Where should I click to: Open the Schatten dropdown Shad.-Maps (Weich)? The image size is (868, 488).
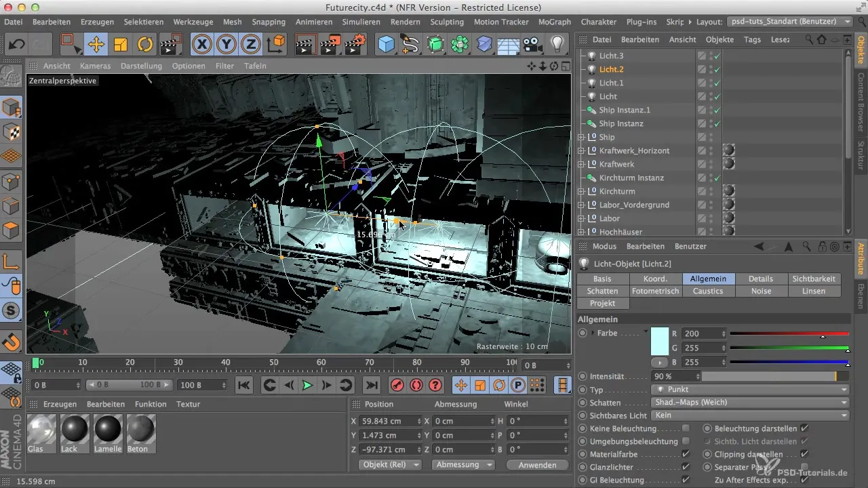click(749, 403)
